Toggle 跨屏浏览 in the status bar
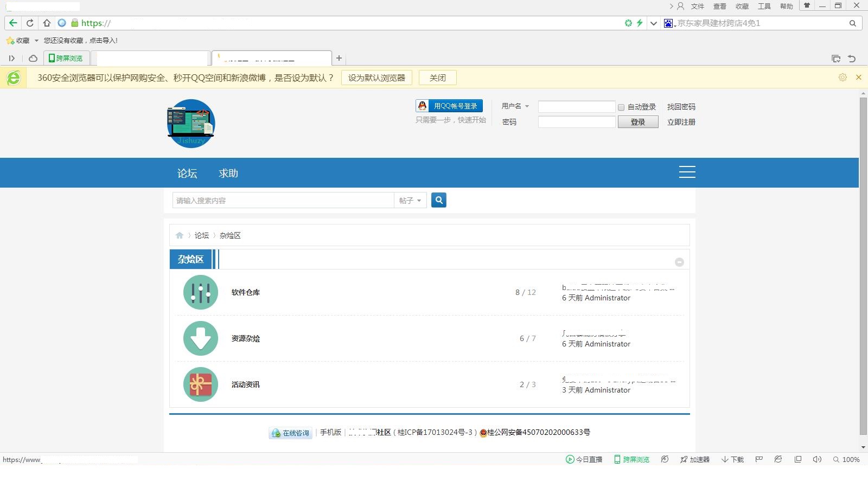Screen dimensions: 868x488 [631, 459]
